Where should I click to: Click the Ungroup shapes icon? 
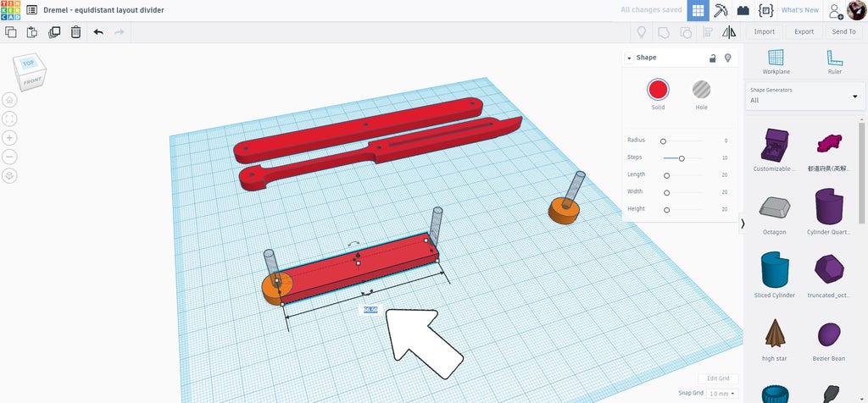coord(685,32)
